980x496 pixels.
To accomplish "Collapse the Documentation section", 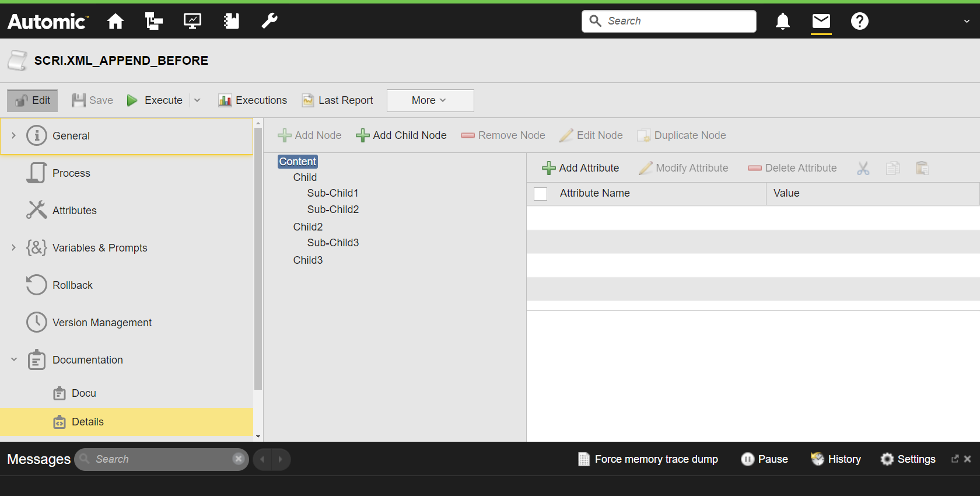I will click(14, 360).
